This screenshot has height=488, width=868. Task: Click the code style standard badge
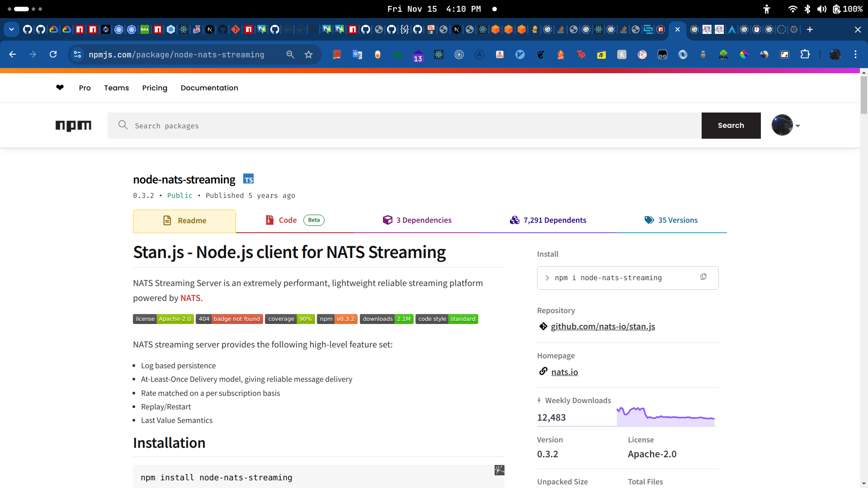[x=447, y=319]
